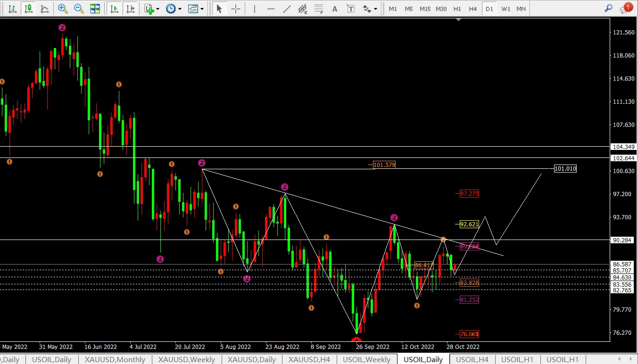
Task: Select the 92.621 yellow price label
Action: [469, 224]
